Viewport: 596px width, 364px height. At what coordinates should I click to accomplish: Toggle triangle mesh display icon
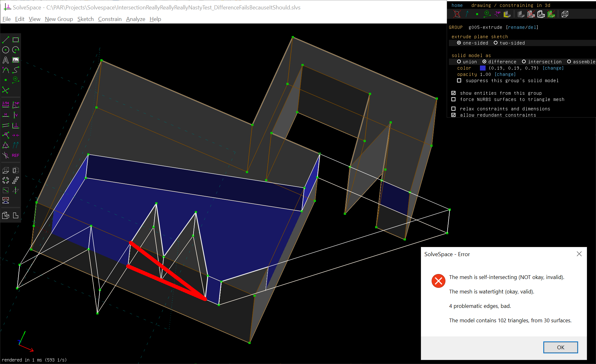click(x=551, y=14)
